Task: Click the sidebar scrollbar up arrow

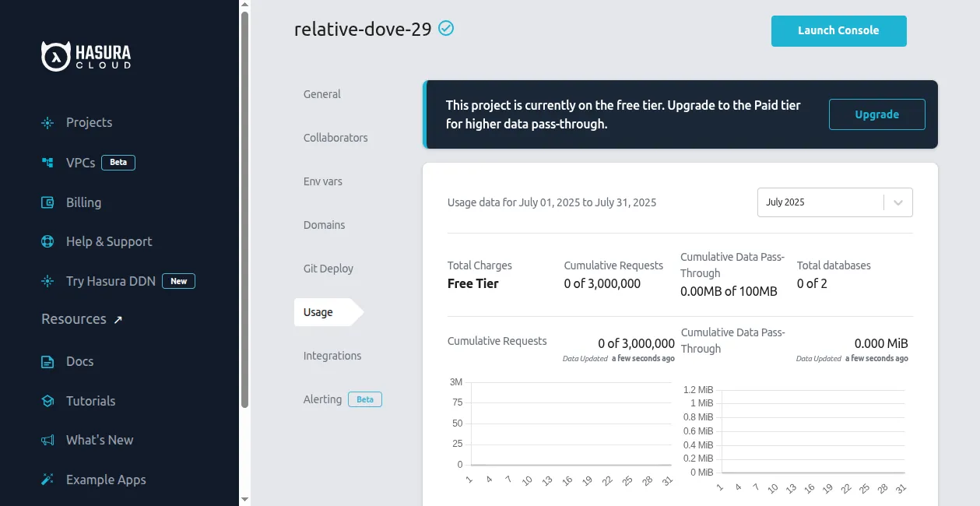Action: [x=245, y=5]
